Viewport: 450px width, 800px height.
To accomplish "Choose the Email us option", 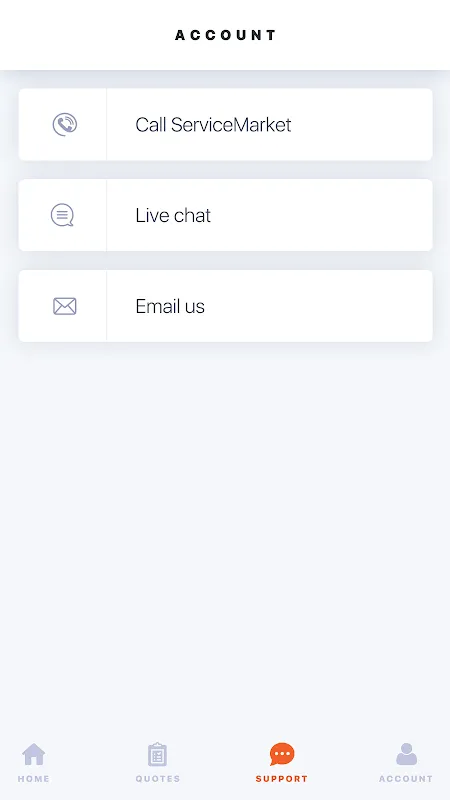I will pyautogui.click(x=170, y=306).
